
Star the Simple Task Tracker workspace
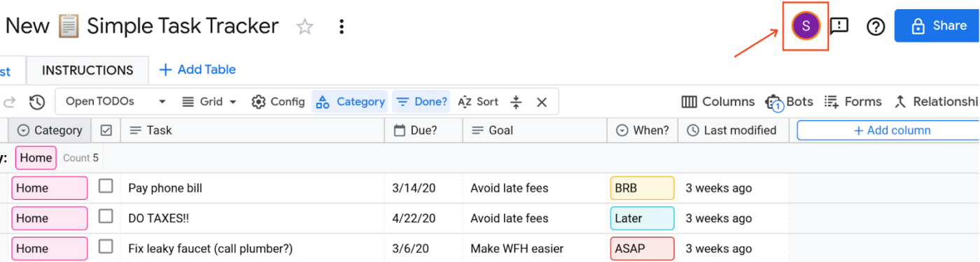point(304,27)
